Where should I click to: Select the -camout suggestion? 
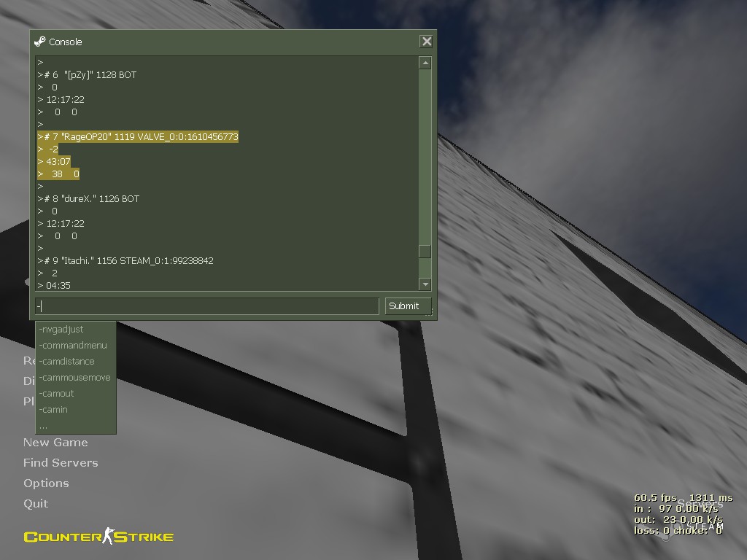pyautogui.click(x=57, y=393)
